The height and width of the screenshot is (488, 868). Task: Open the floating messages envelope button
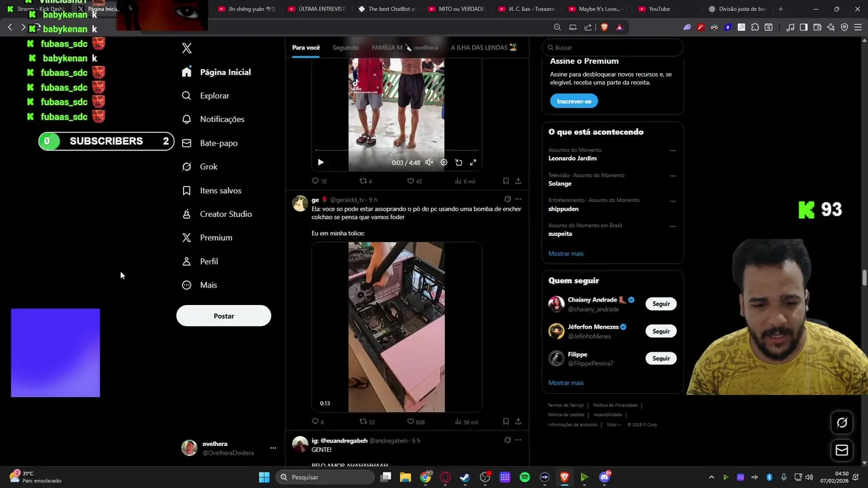(842, 450)
